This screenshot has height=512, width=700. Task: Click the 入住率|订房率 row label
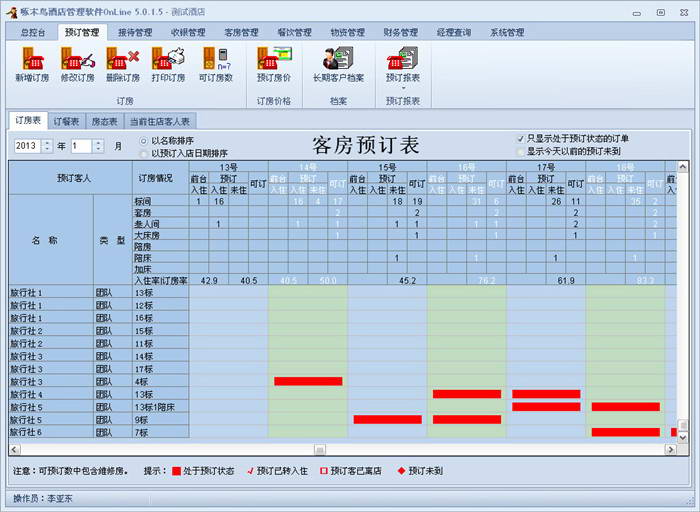(161, 281)
